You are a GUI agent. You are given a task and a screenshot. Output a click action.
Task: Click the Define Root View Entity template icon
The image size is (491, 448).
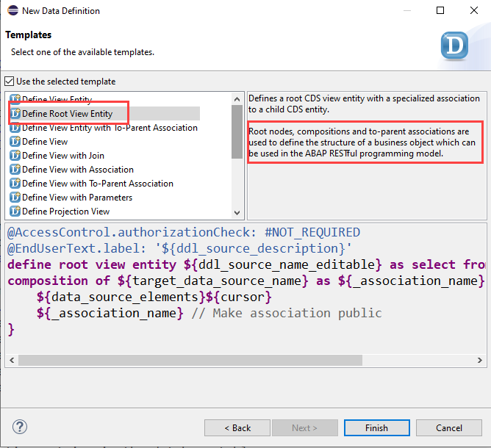(15, 113)
